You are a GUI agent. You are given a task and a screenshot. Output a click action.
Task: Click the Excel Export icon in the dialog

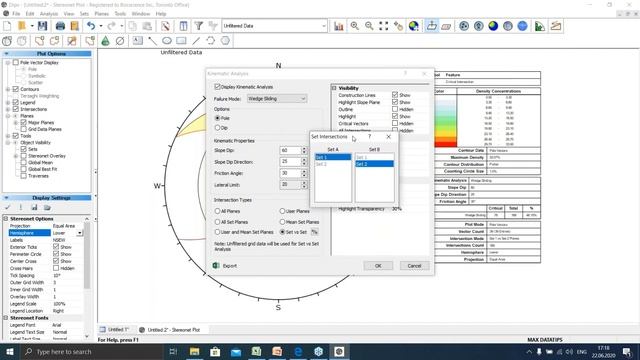(x=216, y=266)
